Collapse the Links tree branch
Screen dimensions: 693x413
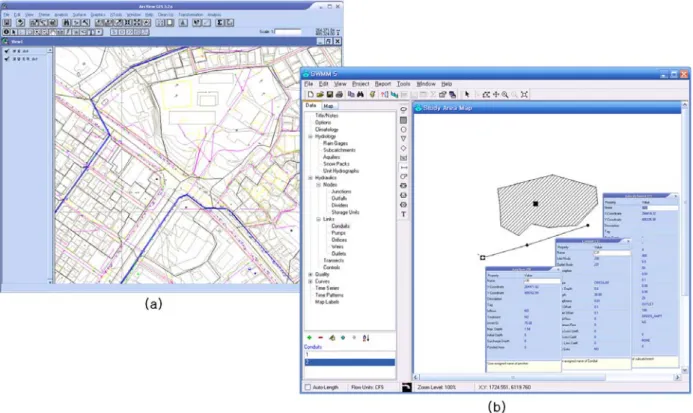tap(318, 219)
